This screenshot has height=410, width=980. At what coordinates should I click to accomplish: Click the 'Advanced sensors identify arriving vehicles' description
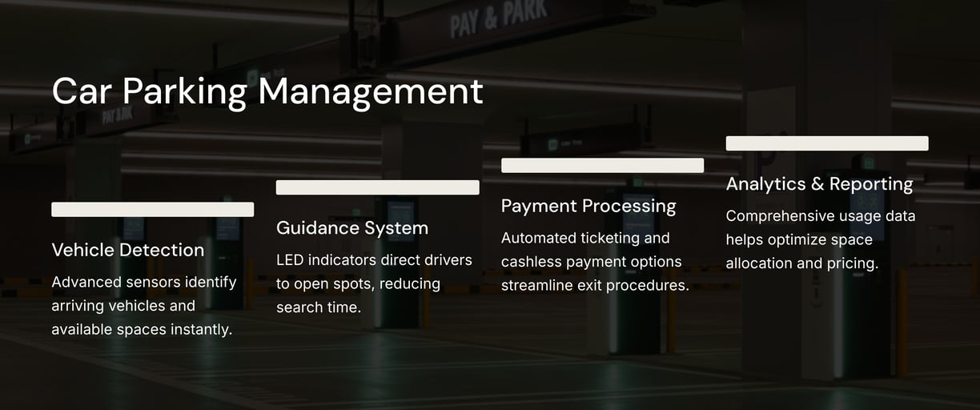click(x=144, y=305)
